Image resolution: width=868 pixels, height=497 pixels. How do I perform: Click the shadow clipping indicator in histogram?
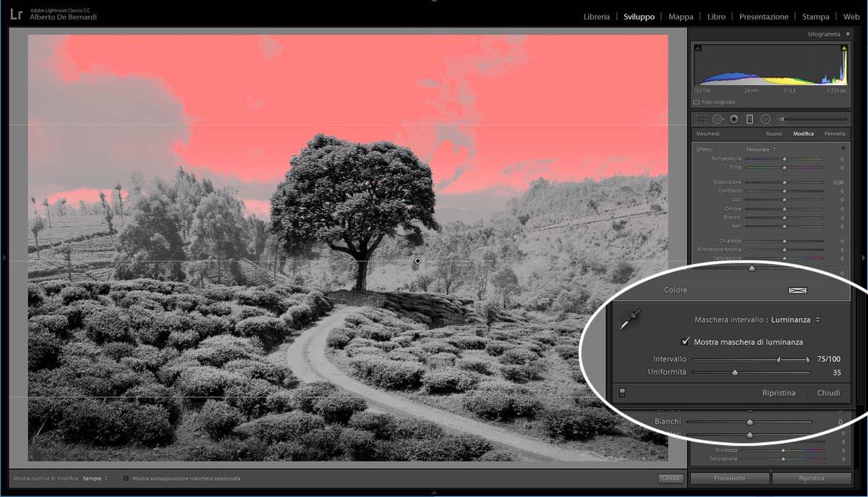click(698, 48)
